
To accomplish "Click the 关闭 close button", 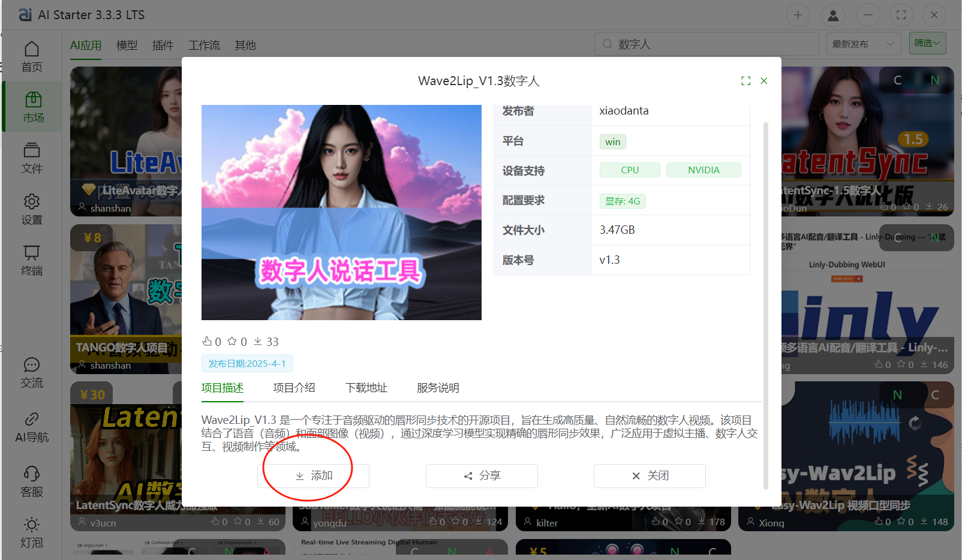I will click(650, 475).
